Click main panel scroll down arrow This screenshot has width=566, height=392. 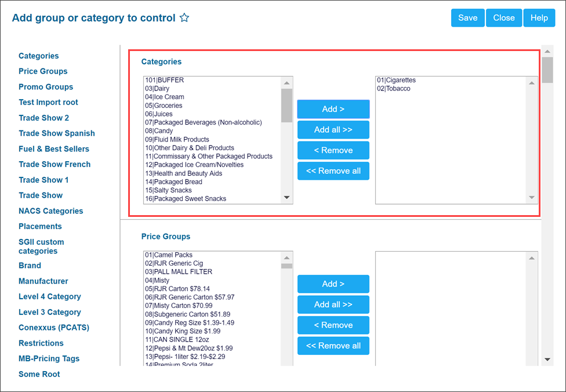tap(547, 360)
